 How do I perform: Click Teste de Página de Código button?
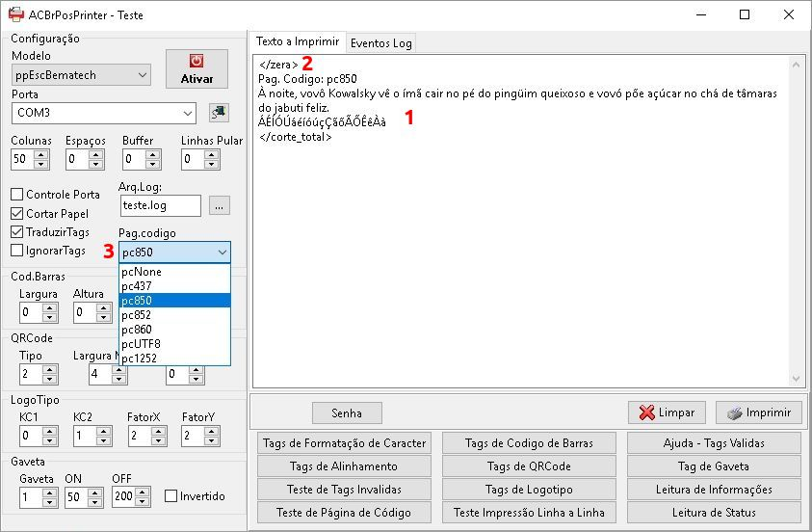coord(345,513)
